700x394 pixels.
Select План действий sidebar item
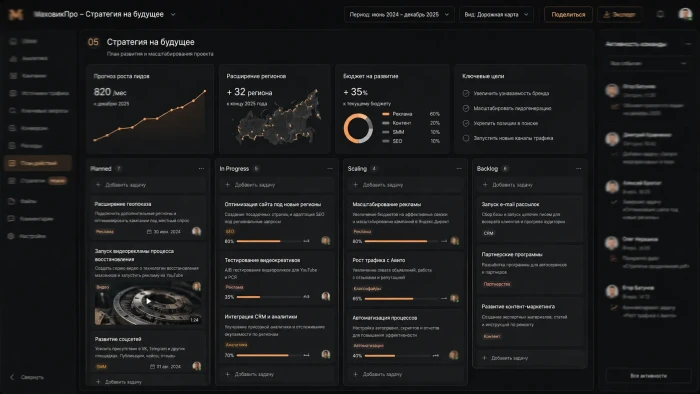click(38, 163)
